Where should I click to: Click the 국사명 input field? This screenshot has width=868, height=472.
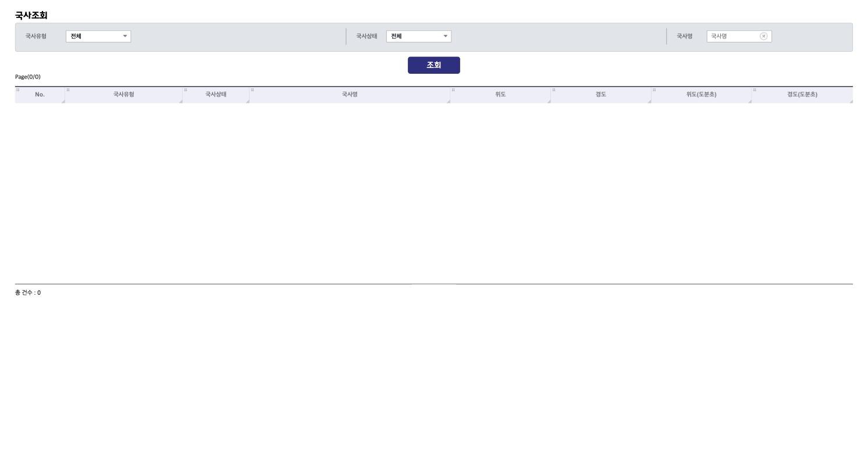click(x=739, y=37)
